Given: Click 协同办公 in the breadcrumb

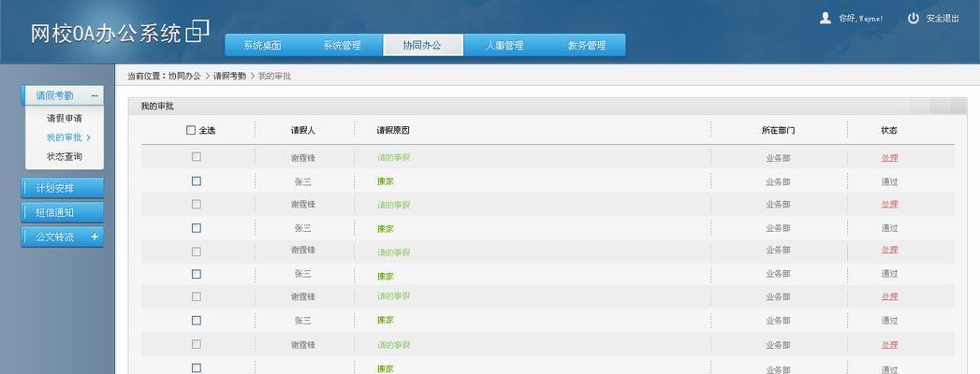Looking at the screenshot, I should (x=185, y=76).
